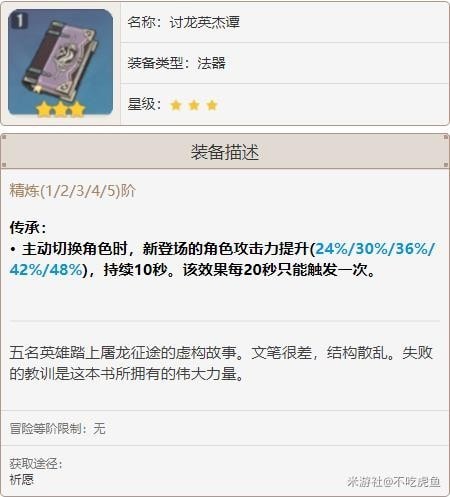Image resolution: width=450 pixels, height=497 pixels.
Task: Click the 传承 passive skill title
Action: point(28,228)
